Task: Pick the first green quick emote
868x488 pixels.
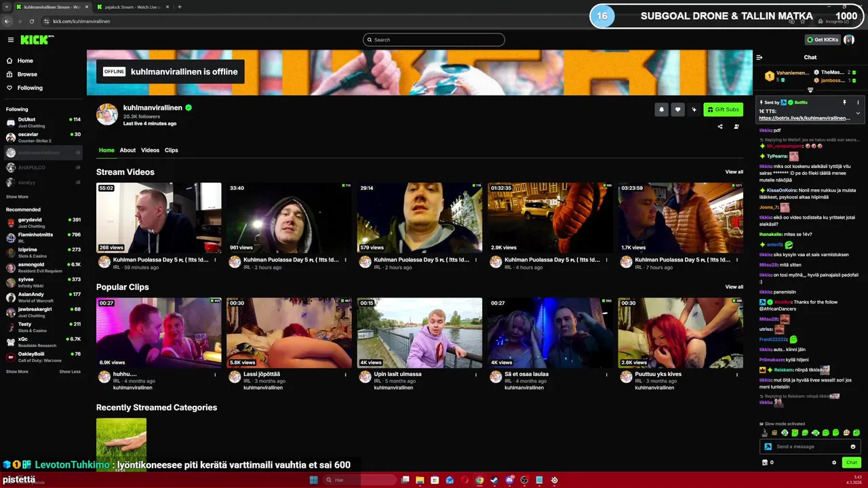Action: 785,432
